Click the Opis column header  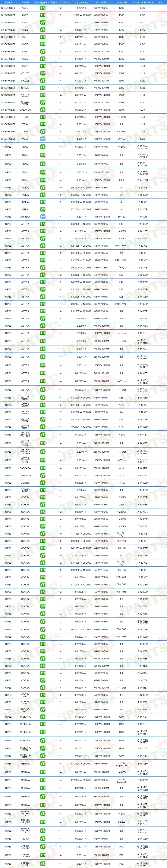pyautogui.click(x=160, y=2)
